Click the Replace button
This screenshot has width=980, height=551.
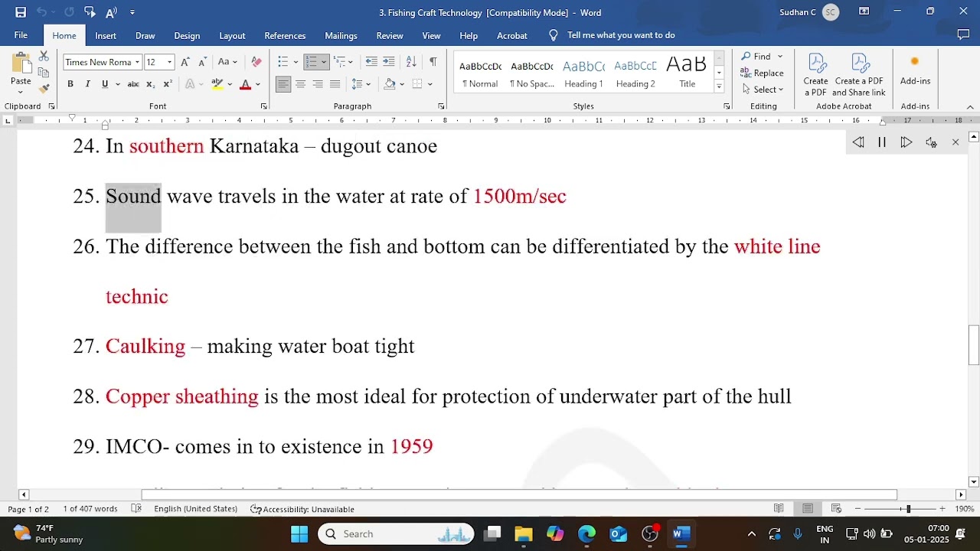[763, 73]
